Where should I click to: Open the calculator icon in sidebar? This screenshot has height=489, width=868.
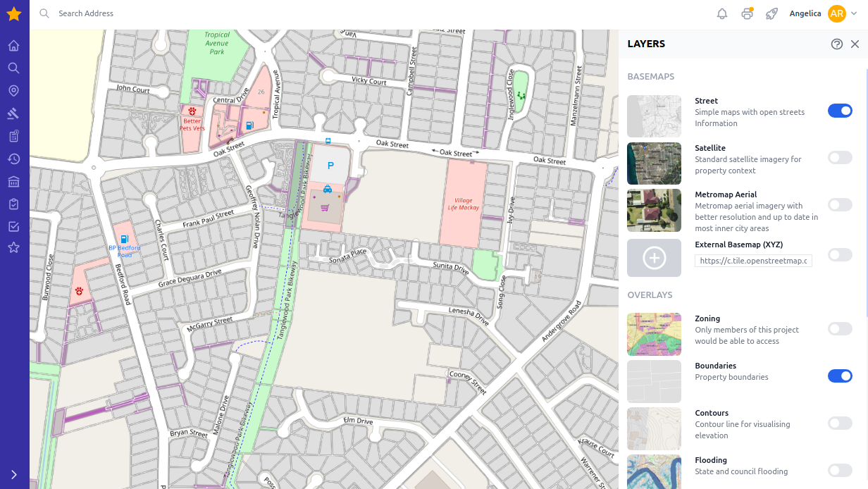click(13, 136)
